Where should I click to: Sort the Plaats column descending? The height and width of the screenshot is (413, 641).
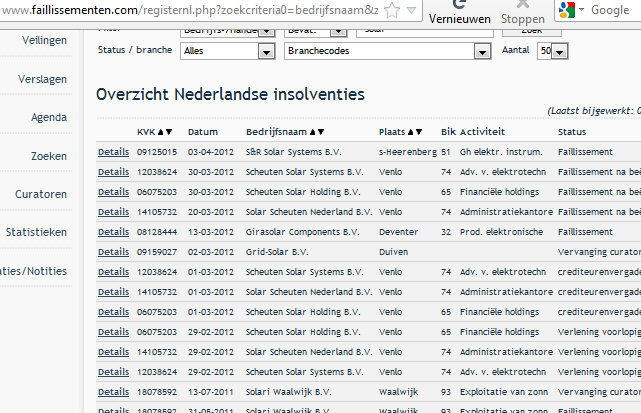click(x=419, y=132)
